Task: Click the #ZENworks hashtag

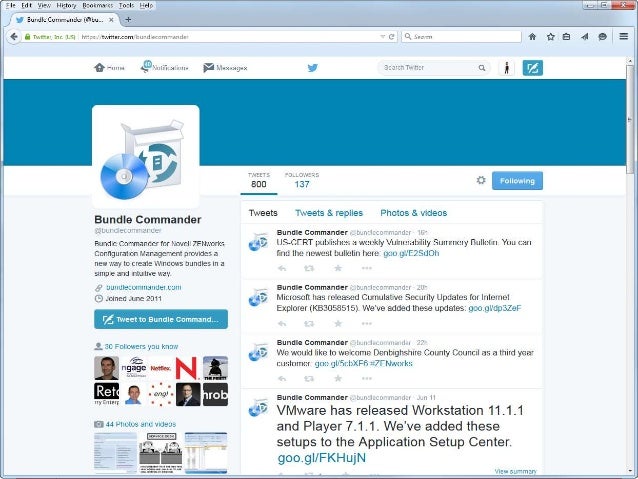Action: (x=391, y=363)
